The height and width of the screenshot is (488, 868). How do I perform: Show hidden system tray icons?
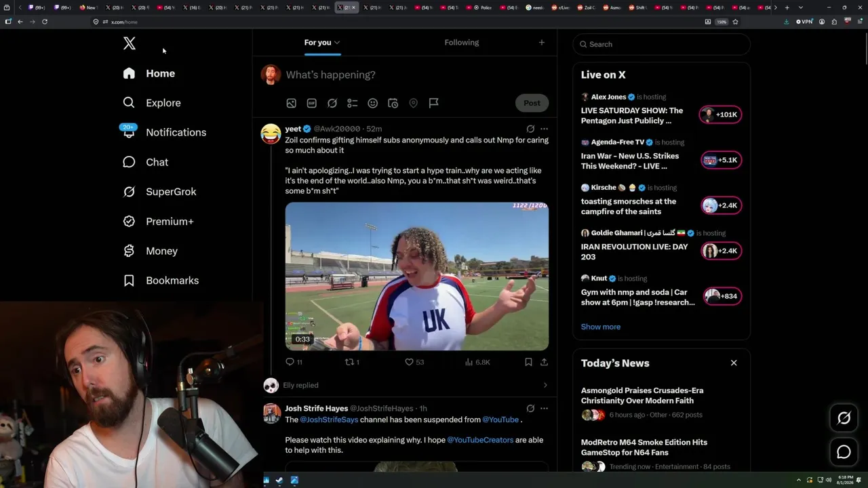tap(799, 481)
